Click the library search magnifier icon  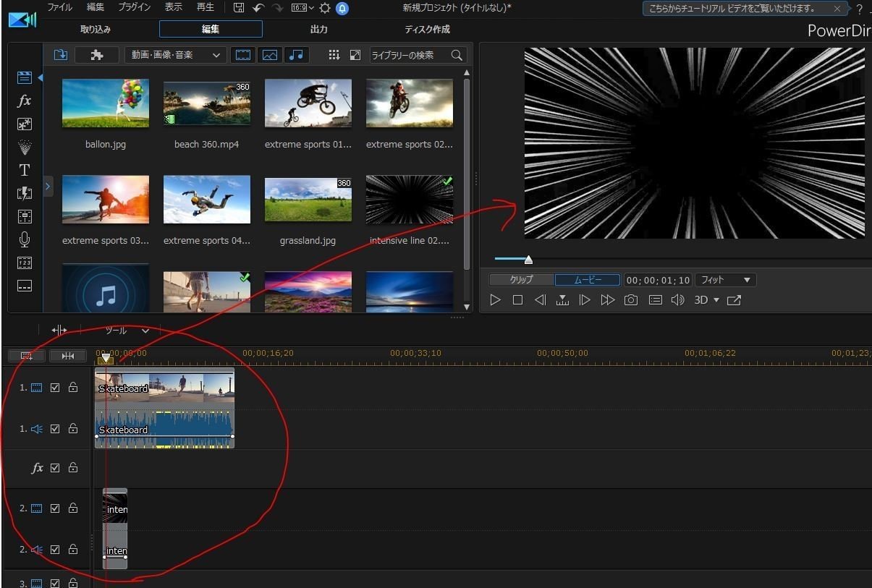tap(457, 55)
